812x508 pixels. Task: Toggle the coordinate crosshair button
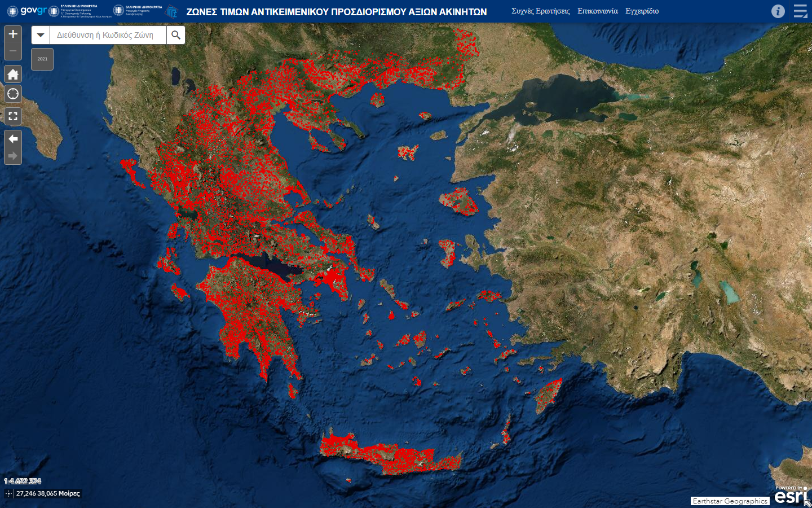coord(8,493)
